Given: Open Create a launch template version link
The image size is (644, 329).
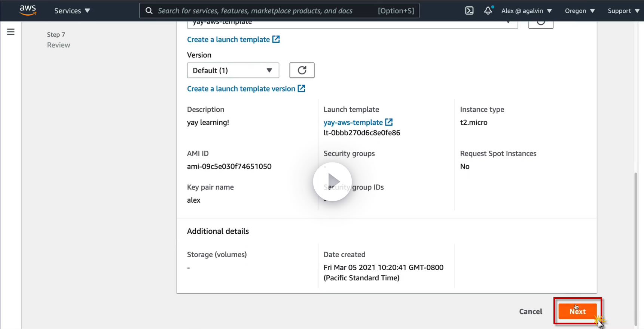Looking at the screenshot, I should point(241,89).
